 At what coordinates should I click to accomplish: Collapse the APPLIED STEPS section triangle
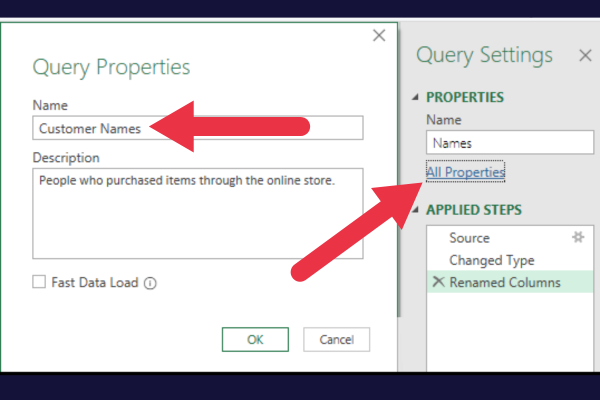[x=416, y=209]
